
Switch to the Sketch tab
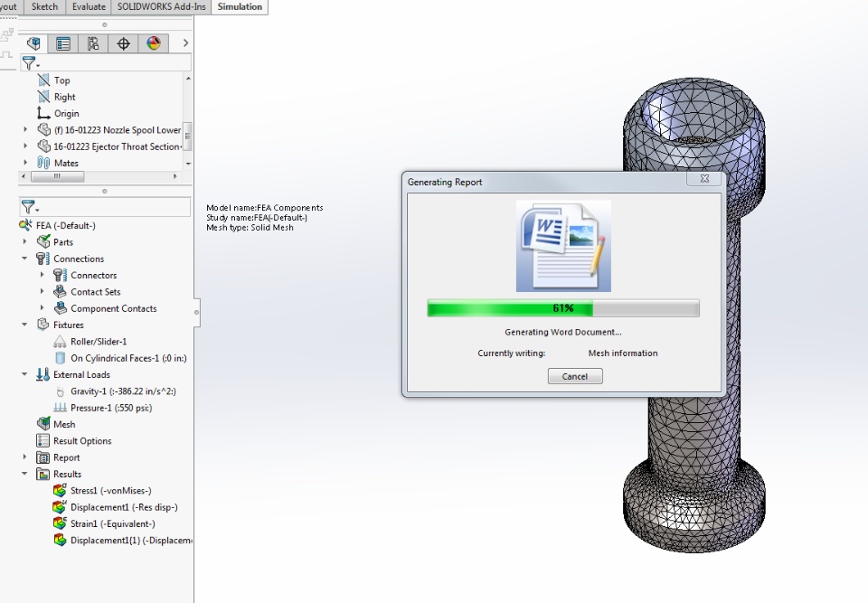click(44, 6)
